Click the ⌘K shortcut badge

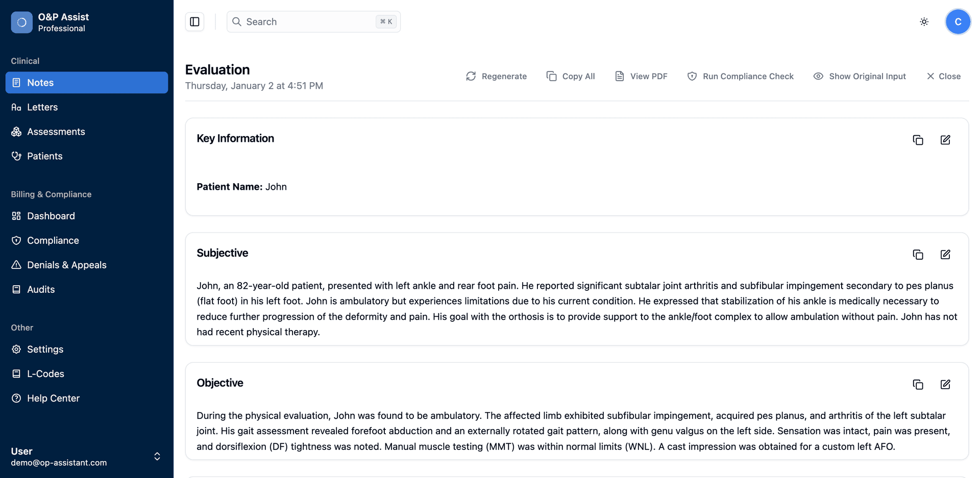coord(386,21)
